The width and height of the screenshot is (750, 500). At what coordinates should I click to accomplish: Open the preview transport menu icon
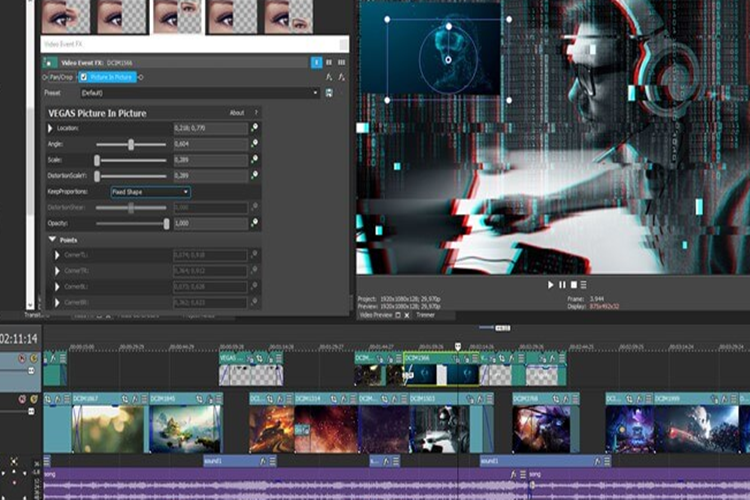pyautogui.click(x=584, y=285)
